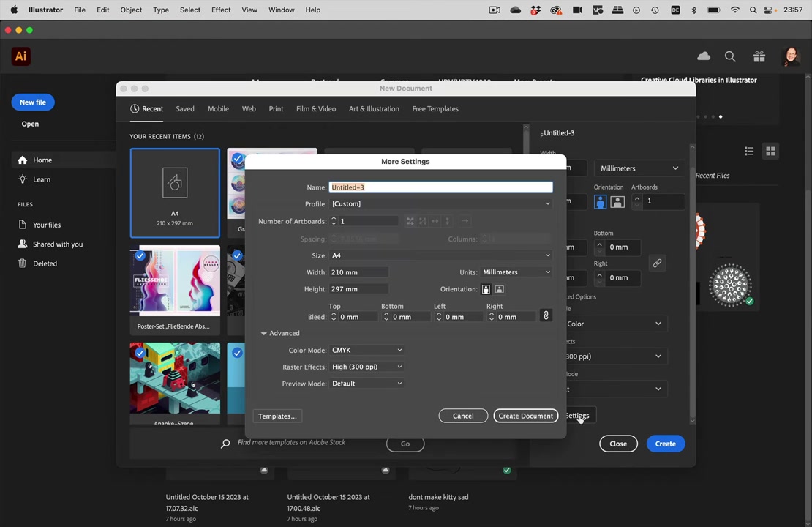Open the Profile dropdown
Viewport: 812px width, 527px height.
(x=440, y=204)
